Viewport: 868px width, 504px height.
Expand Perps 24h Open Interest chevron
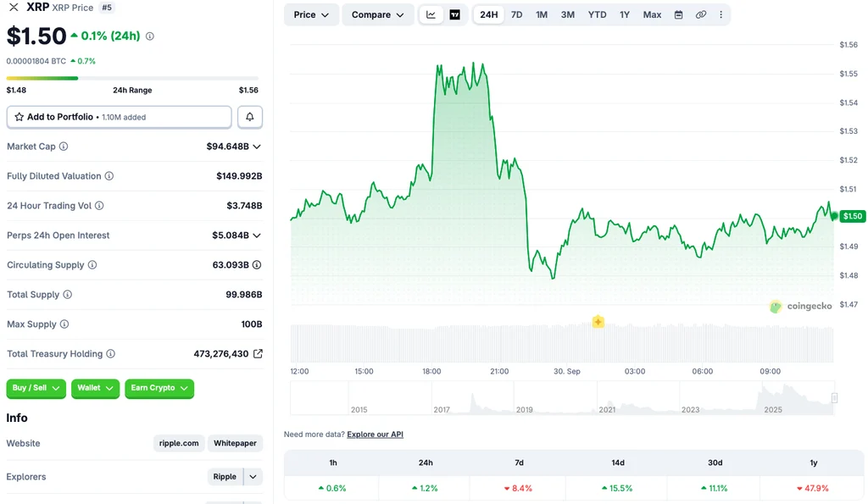pos(257,235)
